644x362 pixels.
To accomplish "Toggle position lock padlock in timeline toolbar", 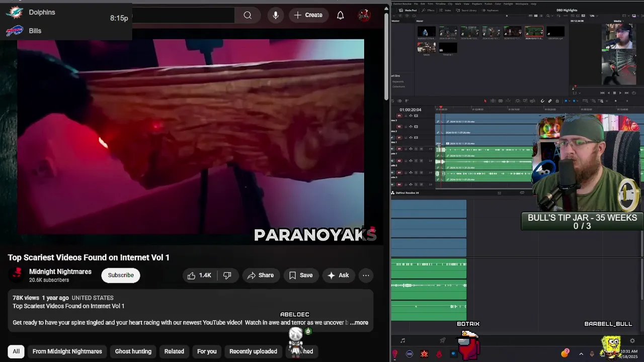I will tap(557, 101).
